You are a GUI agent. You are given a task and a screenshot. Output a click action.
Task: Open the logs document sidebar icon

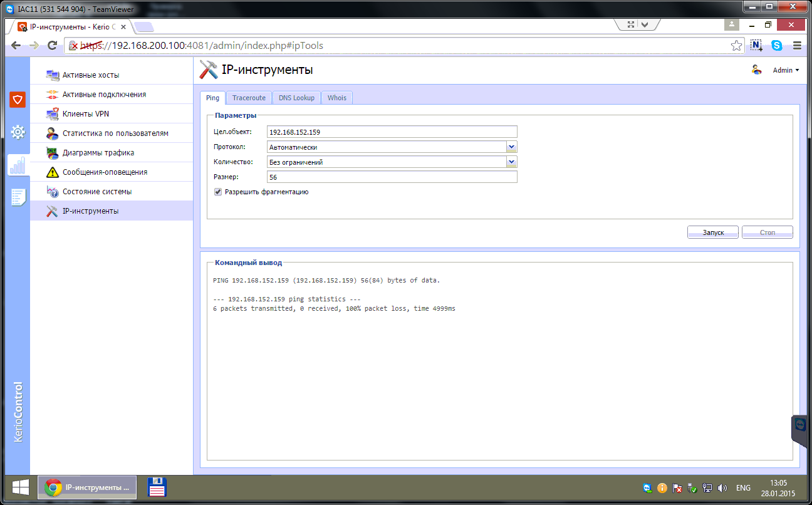[18, 197]
